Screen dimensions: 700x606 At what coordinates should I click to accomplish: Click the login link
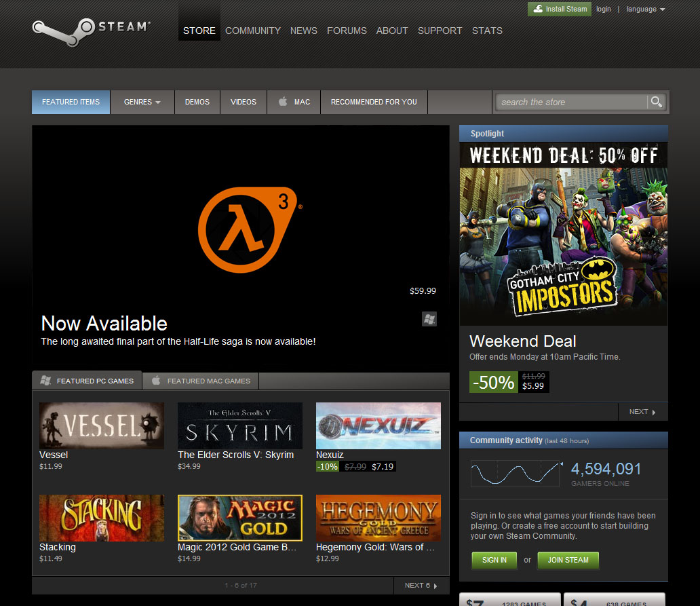tap(603, 9)
